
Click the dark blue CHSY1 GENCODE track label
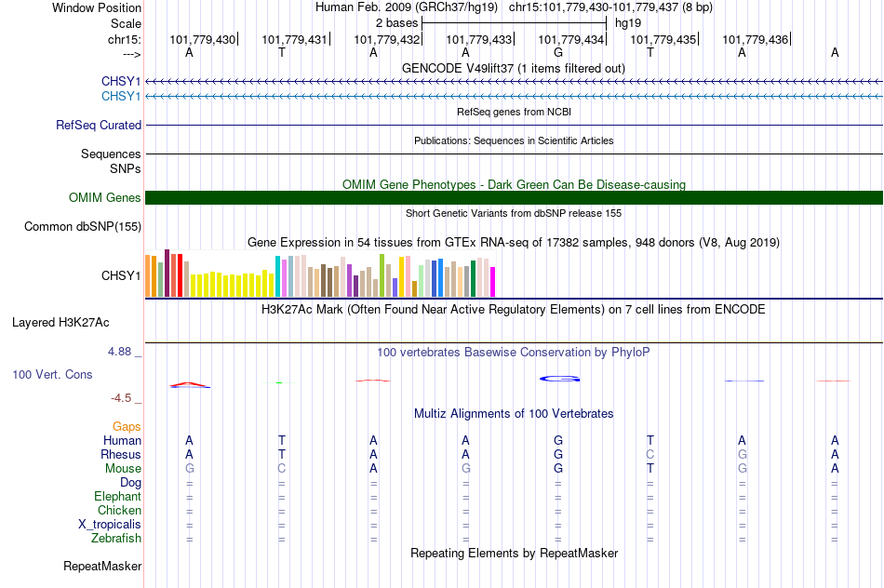pos(121,81)
